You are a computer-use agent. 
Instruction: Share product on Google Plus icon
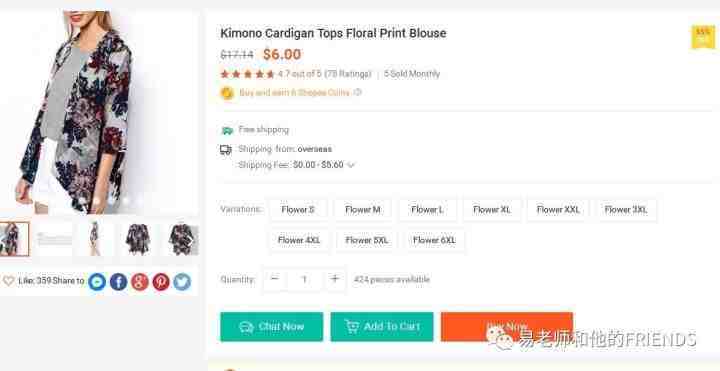[x=140, y=281]
